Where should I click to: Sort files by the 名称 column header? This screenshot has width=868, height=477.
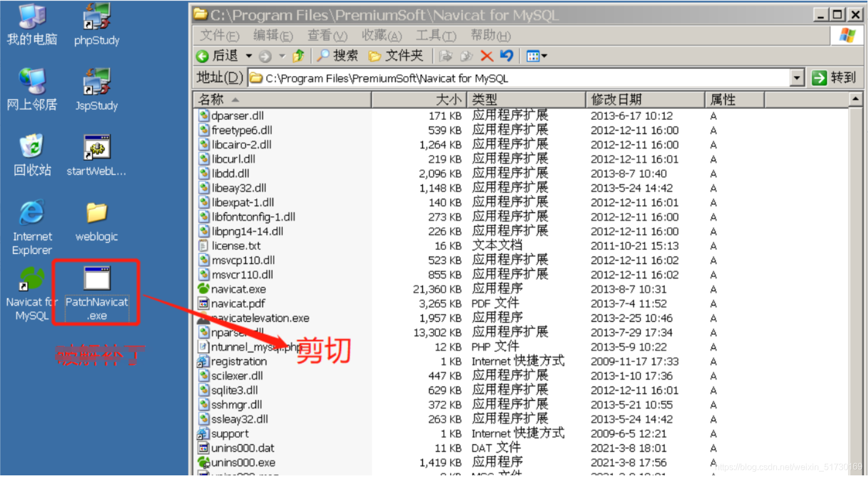coord(282,100)
